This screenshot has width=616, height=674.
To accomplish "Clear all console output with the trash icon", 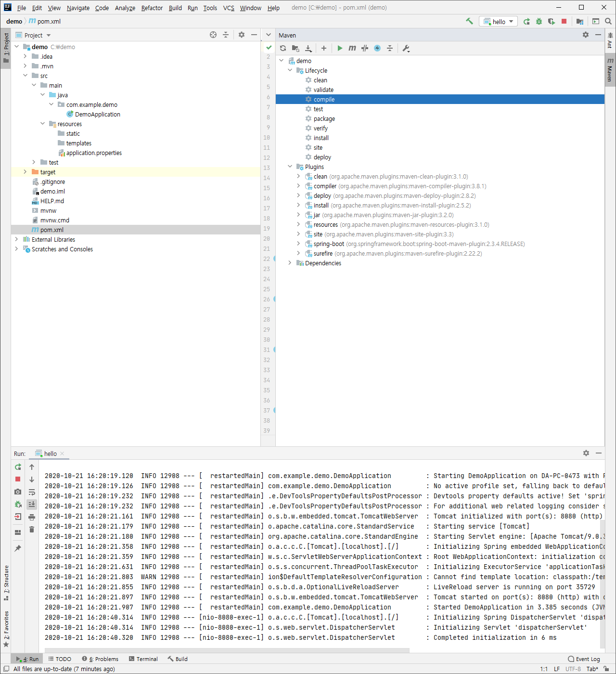I will pos(32,530).
